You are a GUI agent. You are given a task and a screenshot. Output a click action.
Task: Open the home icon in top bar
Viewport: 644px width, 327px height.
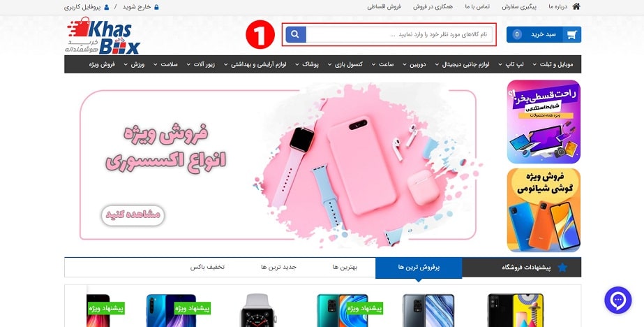point(576,6)
